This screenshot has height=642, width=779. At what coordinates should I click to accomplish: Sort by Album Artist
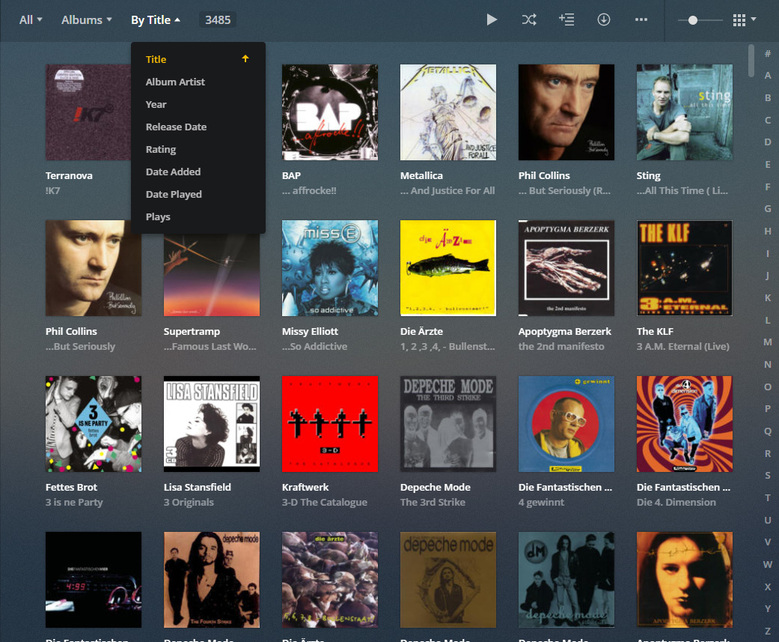(175, 82)
